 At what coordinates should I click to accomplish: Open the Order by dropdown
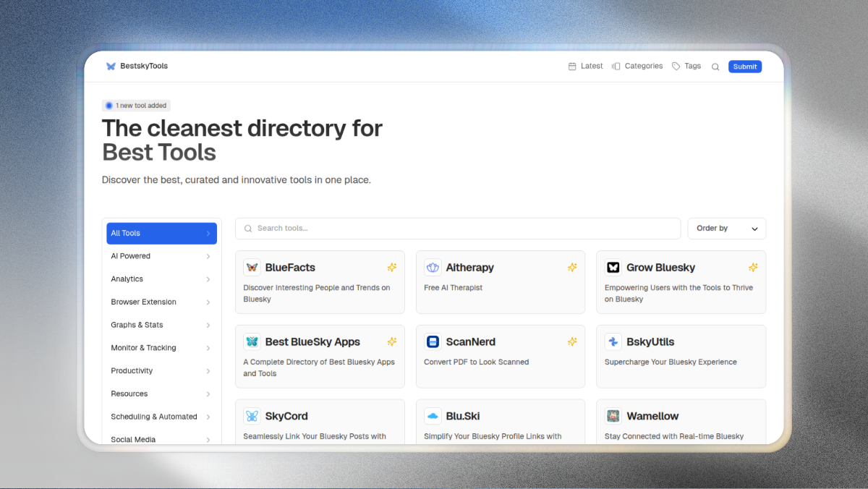pyautogui.click(x=726, y=229)
